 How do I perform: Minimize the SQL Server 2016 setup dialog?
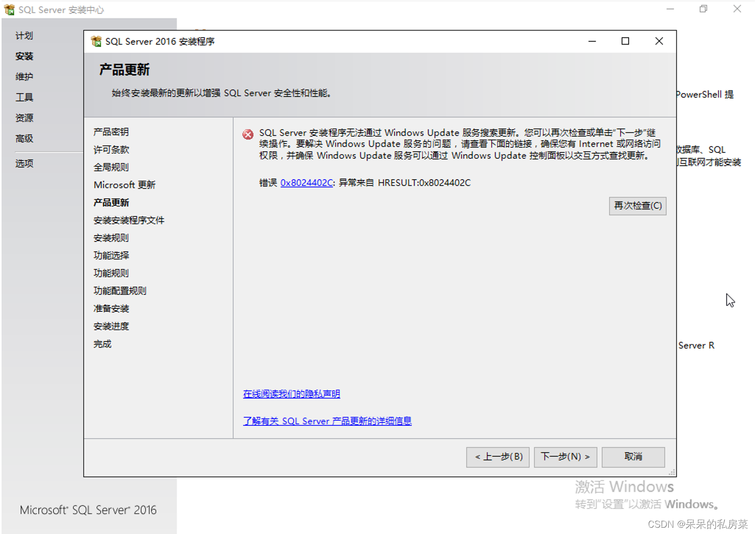coord(592,41)
